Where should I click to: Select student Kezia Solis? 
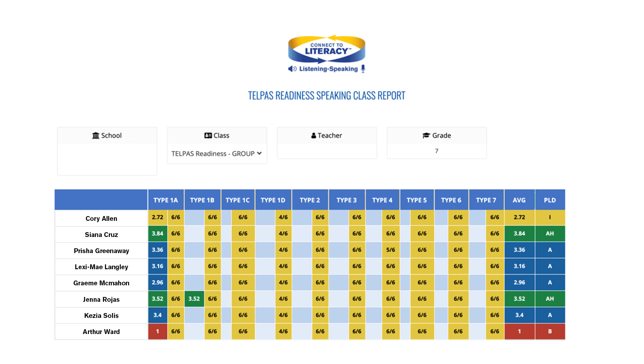[101, 316]
